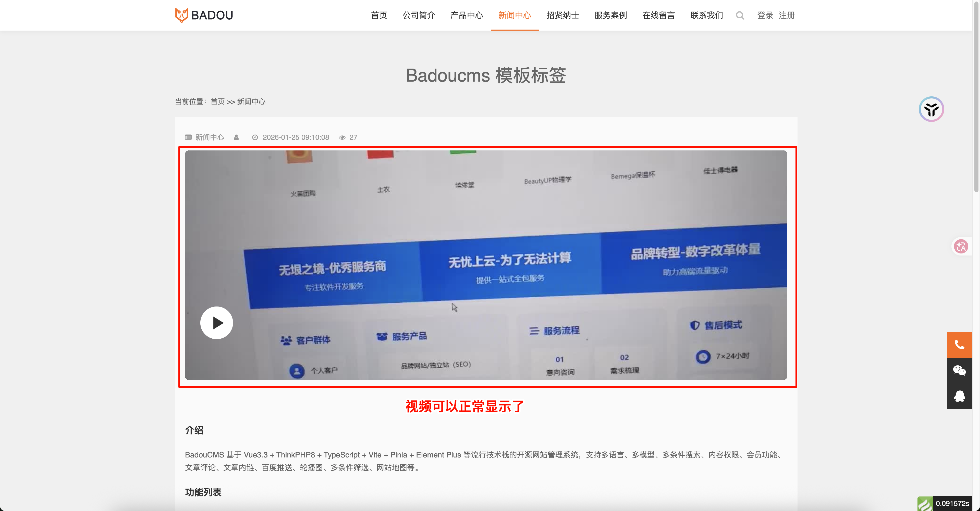
Task: Click the phone contact icon on right sidebar
Action: click(960, 345)
